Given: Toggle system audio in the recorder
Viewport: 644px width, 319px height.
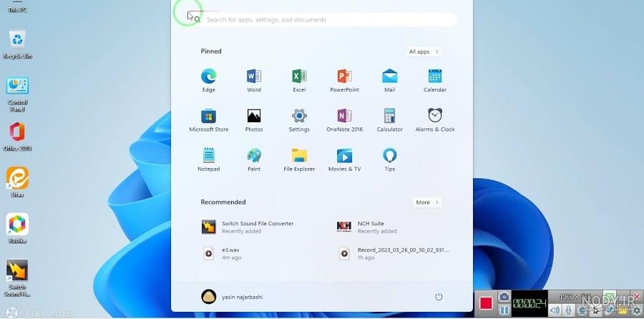Looking at the screenshot, I should 555,310.
